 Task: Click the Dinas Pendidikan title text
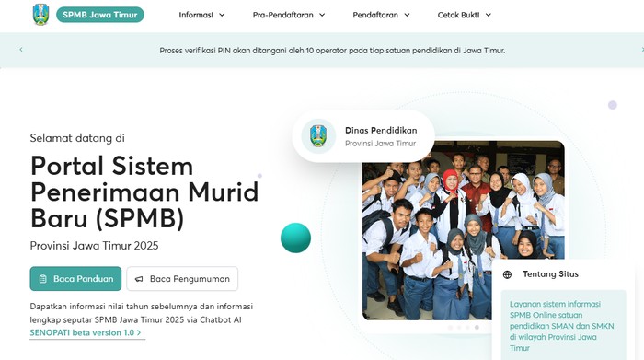[x=381, y=130]
